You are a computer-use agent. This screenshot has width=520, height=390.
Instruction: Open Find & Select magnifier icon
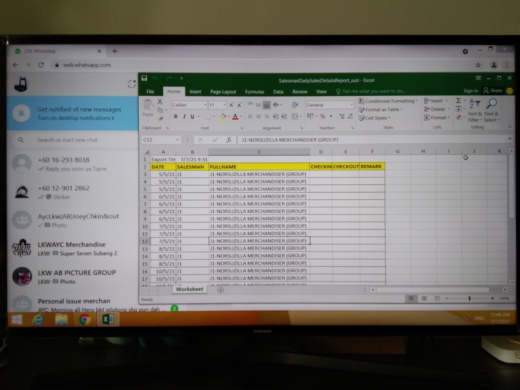click(x=491, y=103)
